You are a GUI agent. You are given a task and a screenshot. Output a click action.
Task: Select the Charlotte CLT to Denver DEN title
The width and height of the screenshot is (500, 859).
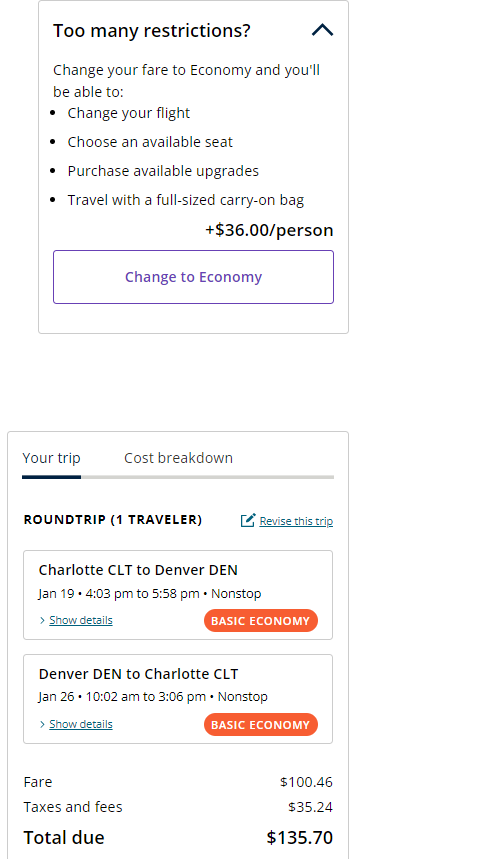click(x=138, y=570)
